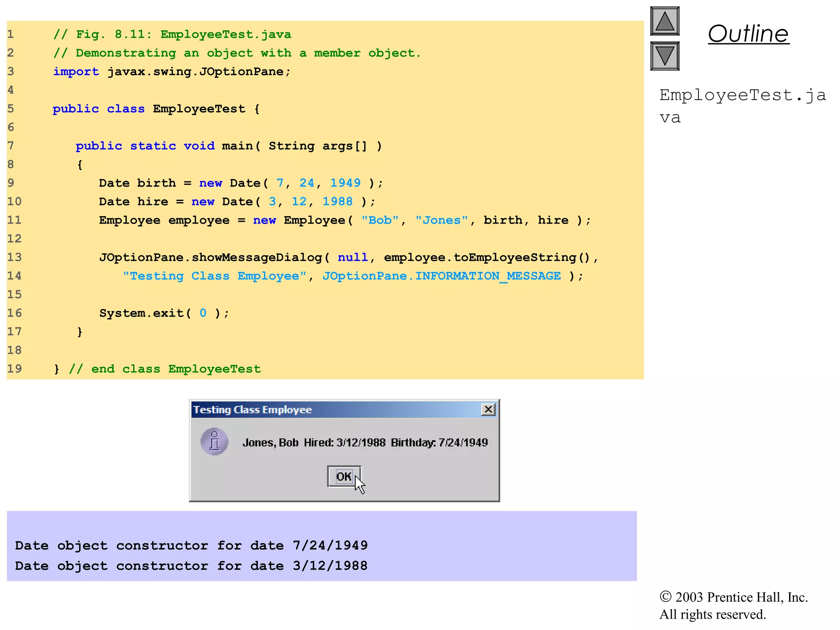The image size is (840, 630).
Task: Click the 'Date birth = new Date' line
Action: click(x=241, y=183)
